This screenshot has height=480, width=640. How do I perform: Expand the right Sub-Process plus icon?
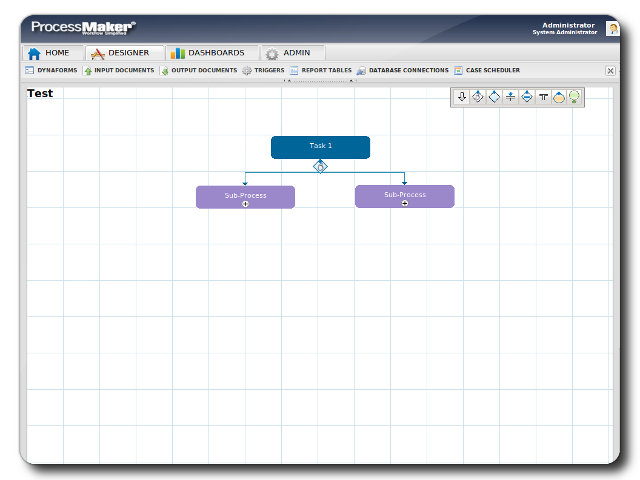click(x=405, y=202)
